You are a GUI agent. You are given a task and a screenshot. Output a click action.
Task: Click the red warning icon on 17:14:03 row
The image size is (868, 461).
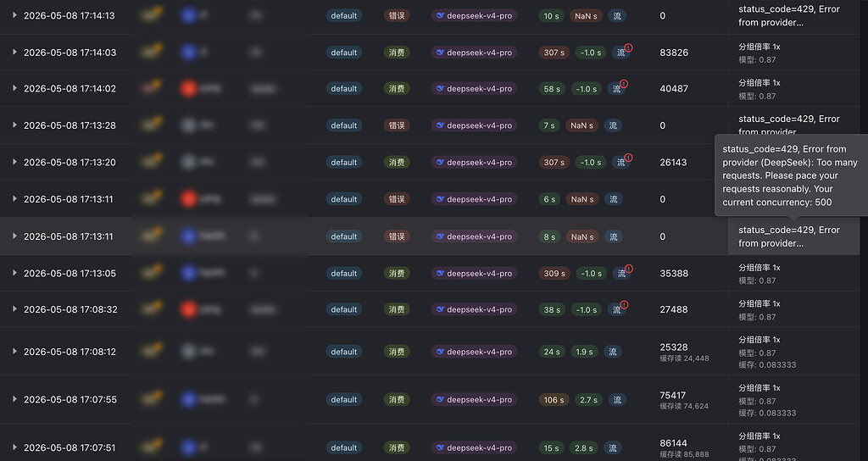628,47
